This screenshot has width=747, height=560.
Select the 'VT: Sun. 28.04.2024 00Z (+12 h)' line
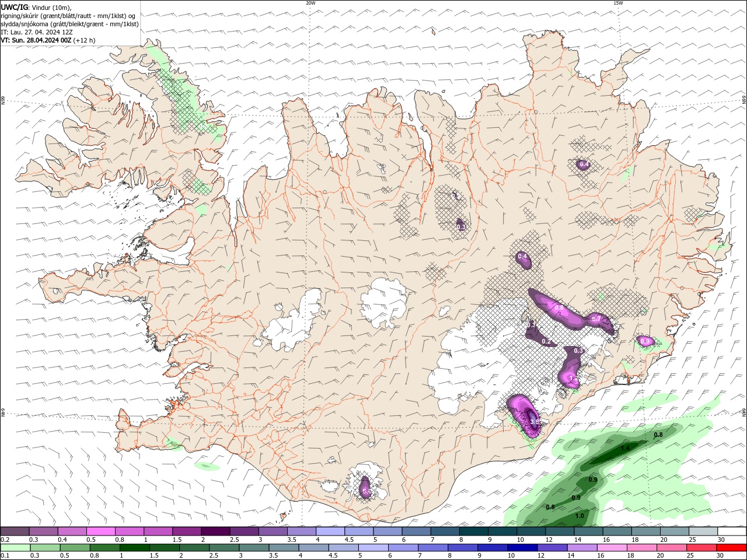click(48, 40)
